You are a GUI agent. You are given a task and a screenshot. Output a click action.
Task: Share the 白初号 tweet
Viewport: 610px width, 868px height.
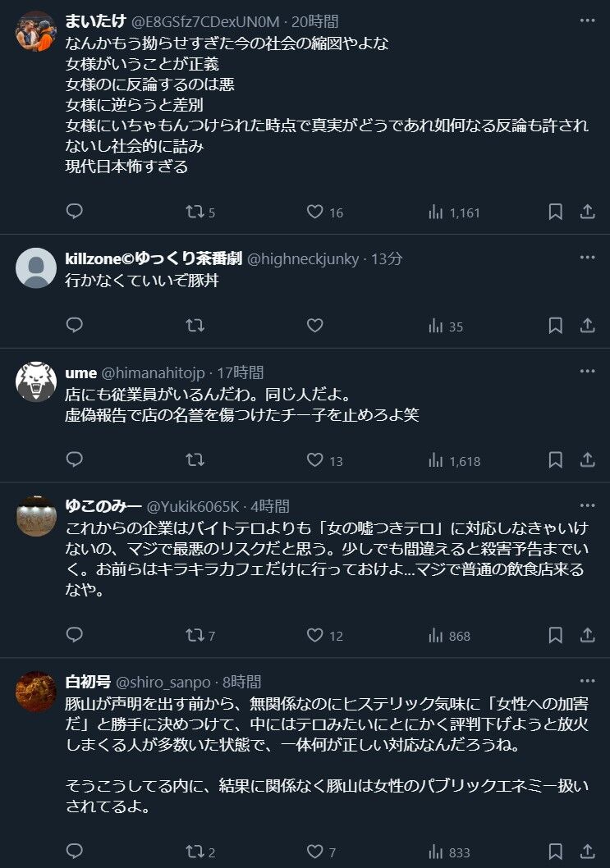[588, 852]
